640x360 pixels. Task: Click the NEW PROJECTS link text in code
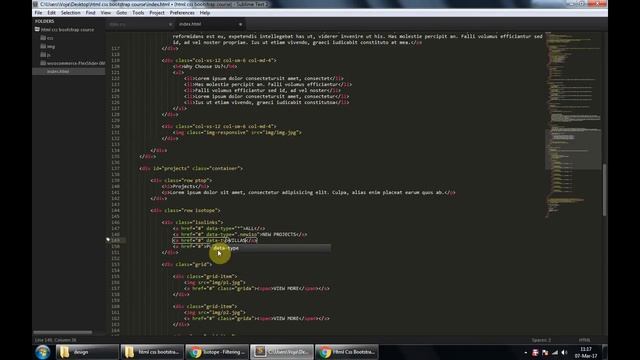[278, 234]
